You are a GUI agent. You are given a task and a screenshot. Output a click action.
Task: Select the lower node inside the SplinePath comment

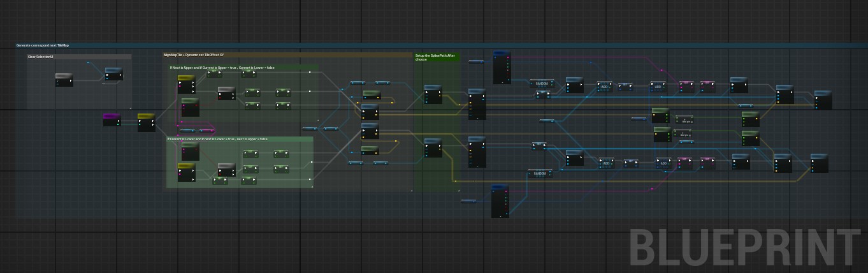[433, 147]
